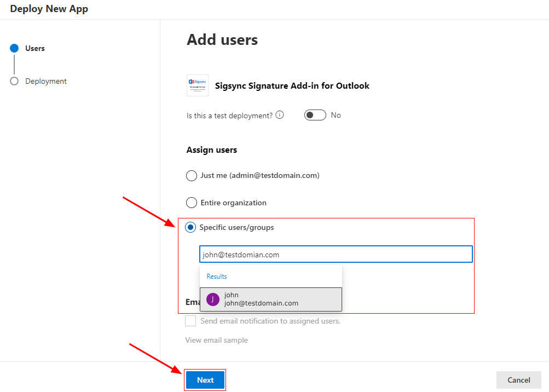Click the Cancel button
The image size is (549, 392).
[x=518, y=380]
